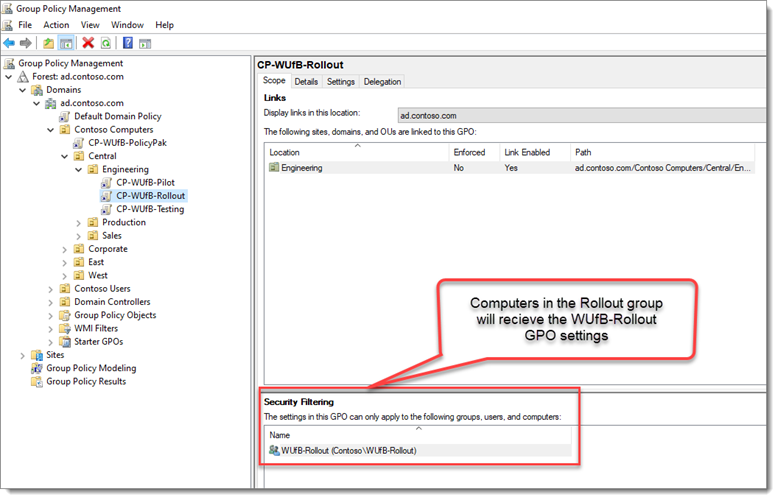Click the Domain Controllers OU icon
The height and width of the screenshot is (500, 778).
(65, 302)
